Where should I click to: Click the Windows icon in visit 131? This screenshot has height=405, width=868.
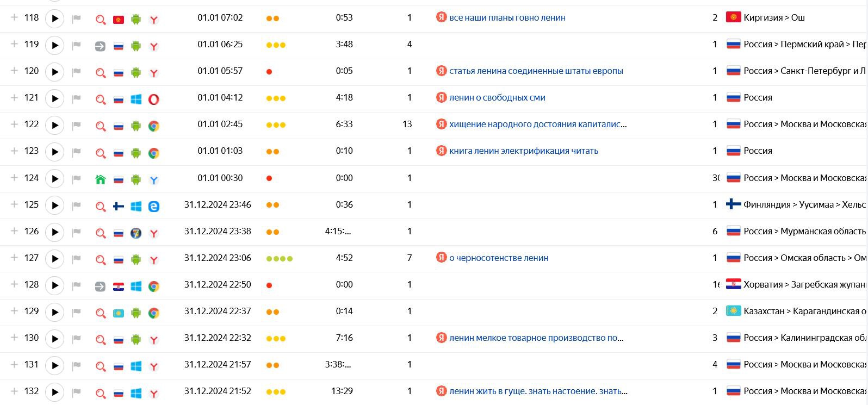136,366
